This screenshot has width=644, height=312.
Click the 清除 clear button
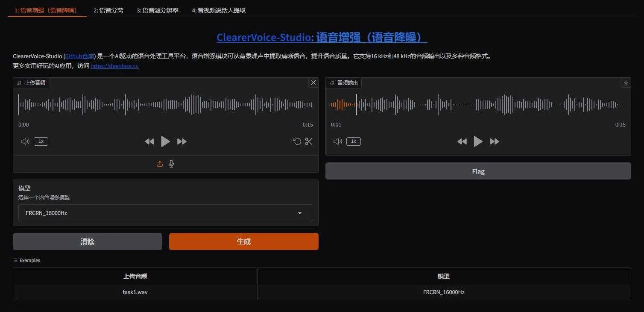point(88,241)
